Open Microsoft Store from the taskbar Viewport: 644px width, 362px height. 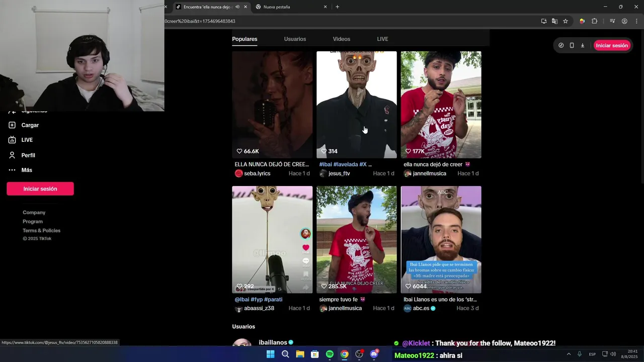click(314, 354)
